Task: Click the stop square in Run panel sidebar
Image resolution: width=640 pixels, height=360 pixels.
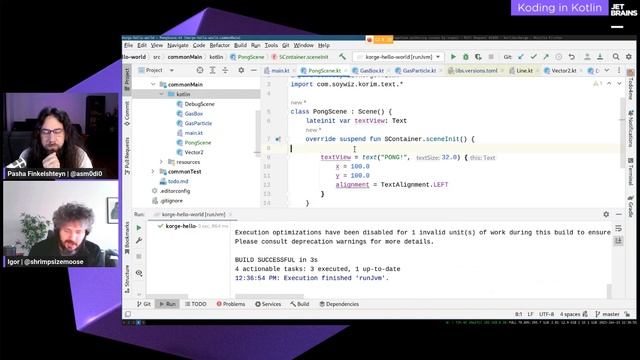Action: (139, 256)
